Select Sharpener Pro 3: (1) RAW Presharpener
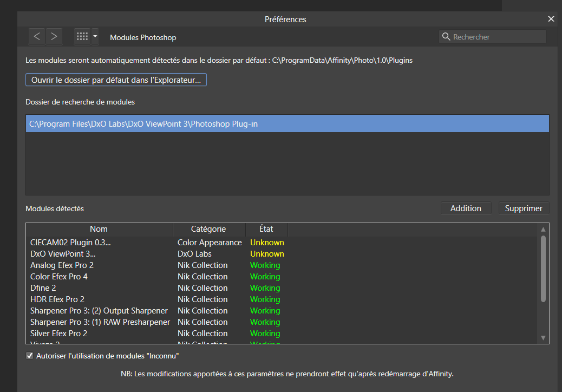Viewport: 562px width, 392px height. coord(282,322)
